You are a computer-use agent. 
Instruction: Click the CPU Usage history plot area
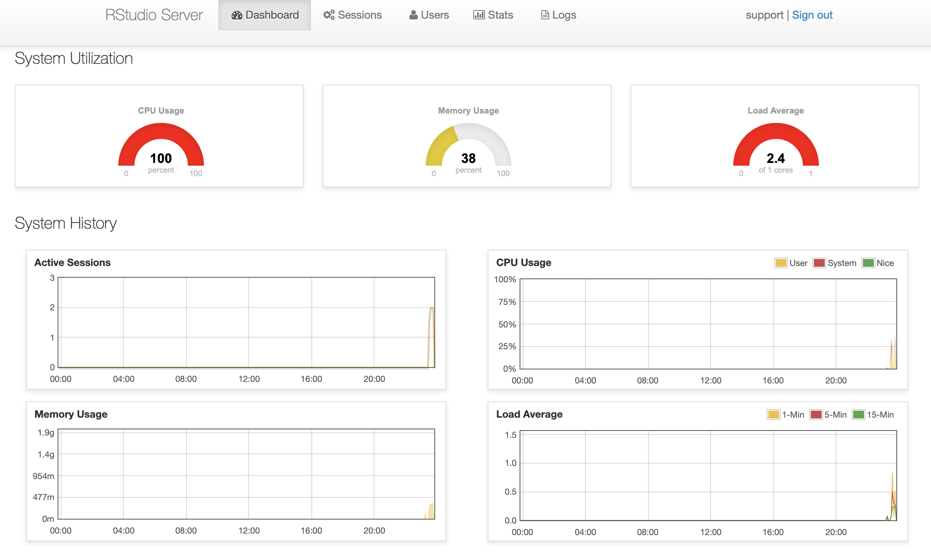[x=708, y=324]
